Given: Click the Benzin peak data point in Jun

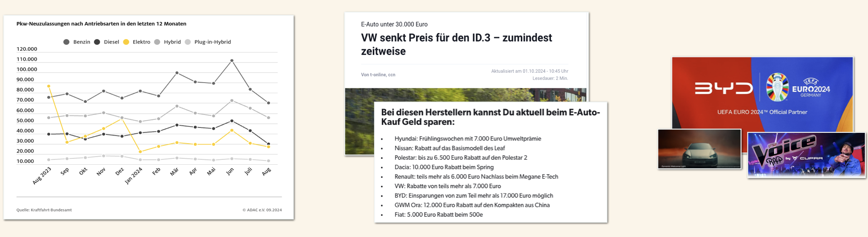Looking at the screenshot, I should click(232, 60).
